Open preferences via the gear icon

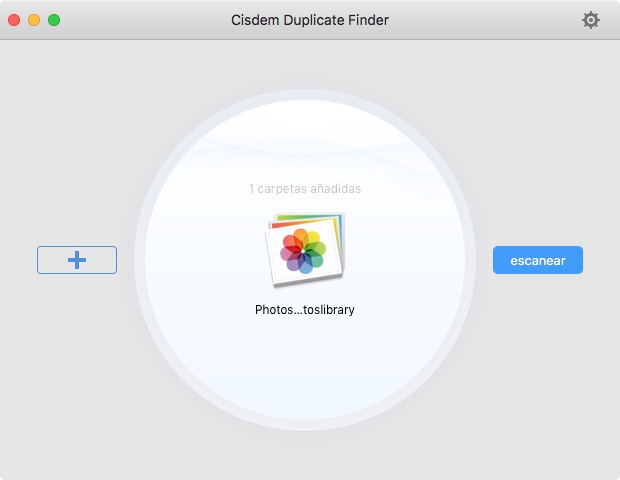[x=590, y=20]
